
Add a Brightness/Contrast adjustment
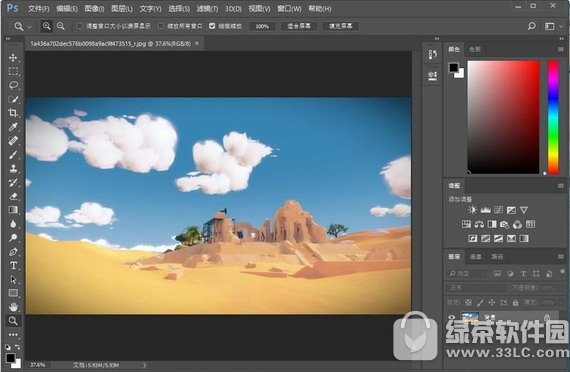[472, 210]
